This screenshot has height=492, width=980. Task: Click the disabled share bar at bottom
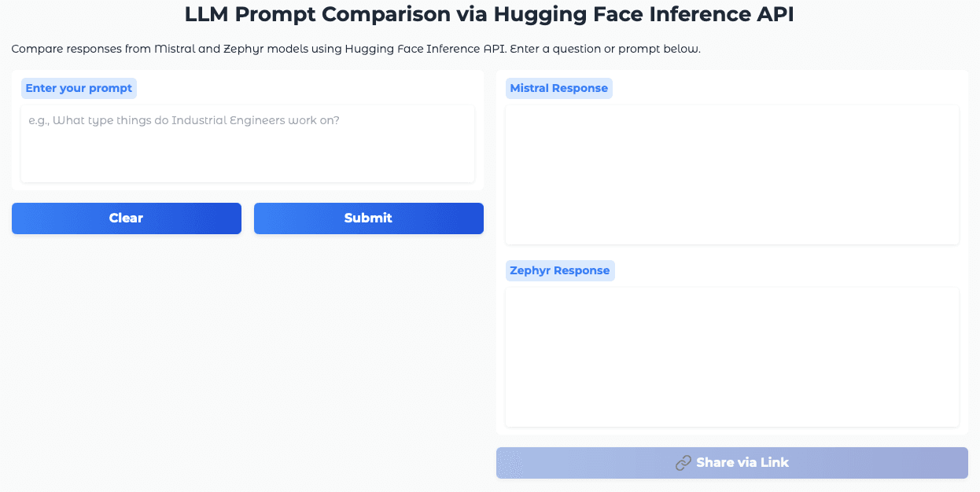pyautogui.click(x=731, y=463)
